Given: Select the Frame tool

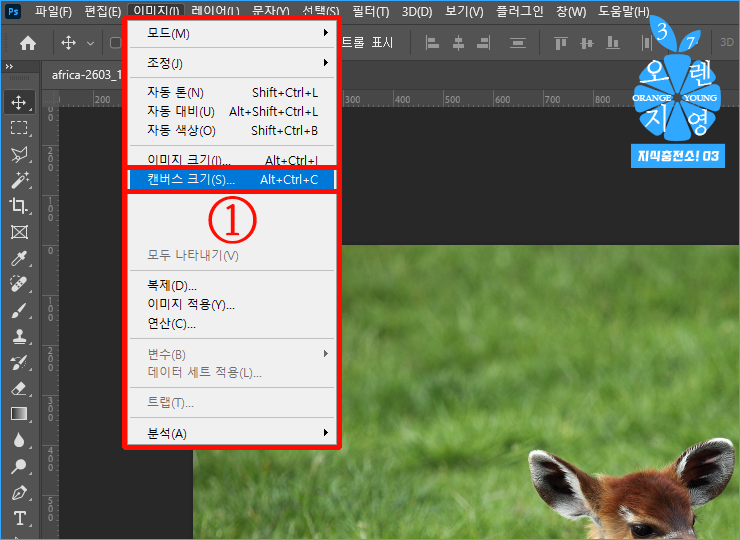Looking at the screenshot, I should coord(19,232).
